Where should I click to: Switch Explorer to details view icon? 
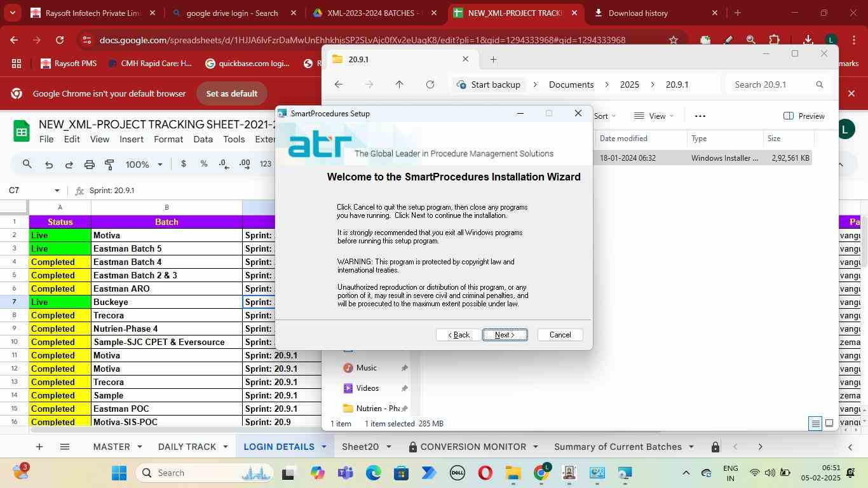point(815,423)
